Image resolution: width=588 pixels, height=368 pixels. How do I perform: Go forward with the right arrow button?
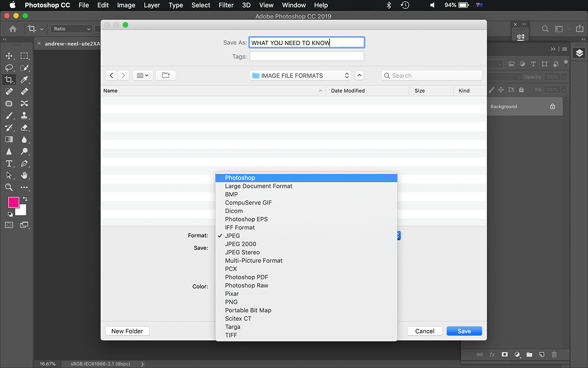123,75
